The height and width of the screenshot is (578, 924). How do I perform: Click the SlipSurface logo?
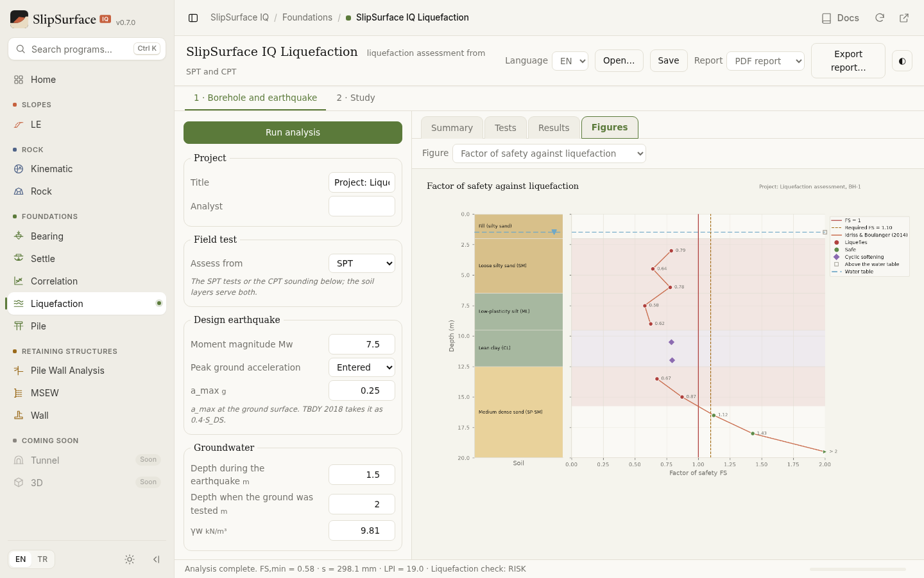[x=19, y=19]
